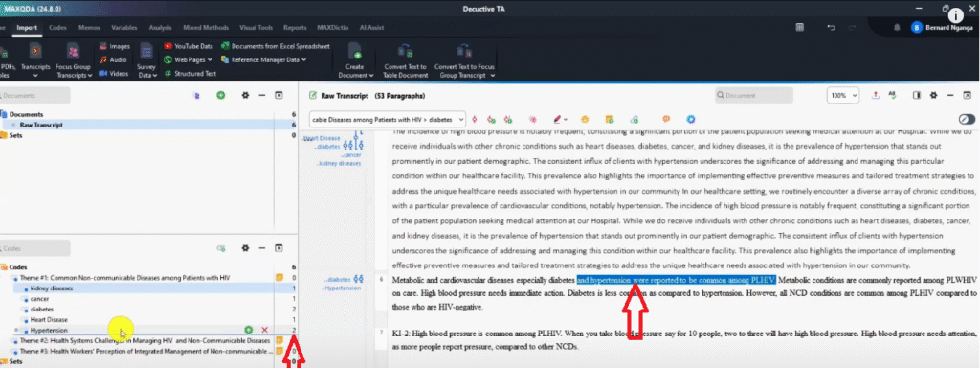980x368 pixels.
Task: Open the Mixed Methods tab
Action: tap(207, 28)
